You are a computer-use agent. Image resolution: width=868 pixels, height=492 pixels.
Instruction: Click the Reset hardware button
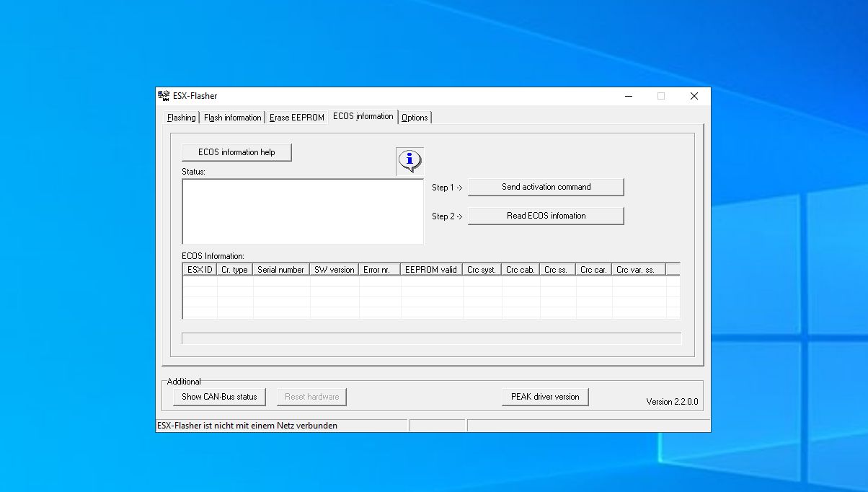click(x=311, y=396)
